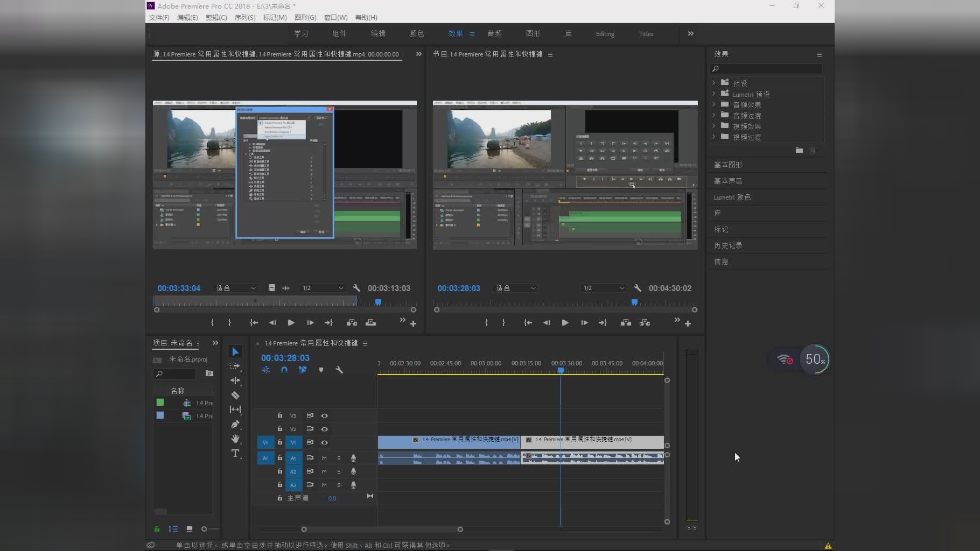
Task: Open the Lumetri 颜色 panel
Action: 732,197
